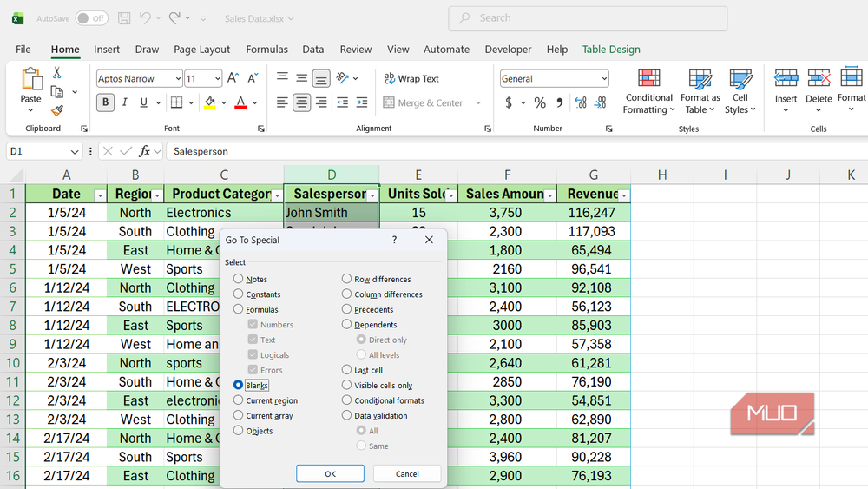Open the File menu
The height and width of the screenshot is (489, 868).
tap(23, 50)
